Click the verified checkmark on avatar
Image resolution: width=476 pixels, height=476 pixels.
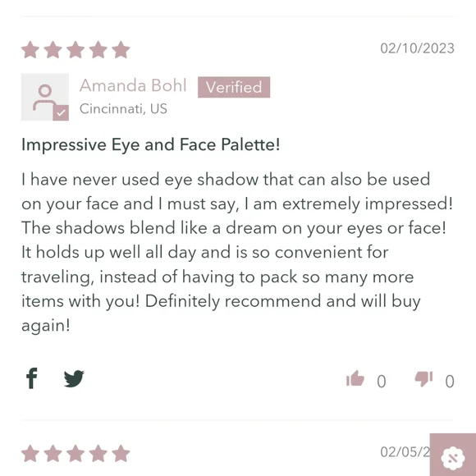coord(61,112)
